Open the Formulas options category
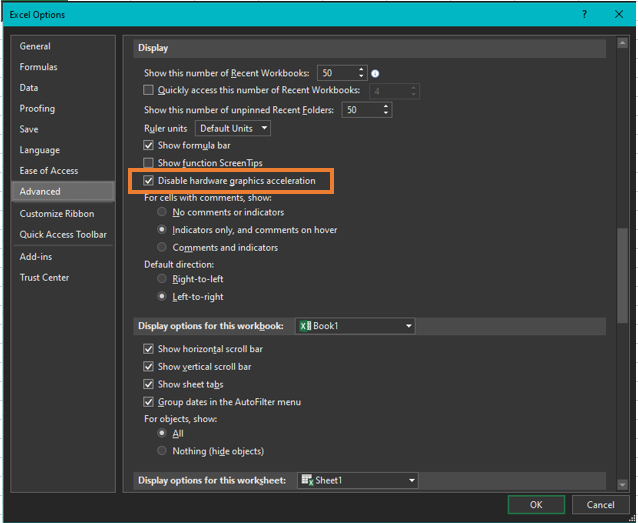Image resolution: width=638 pixels, height=523 pixels. coord(39,67)
